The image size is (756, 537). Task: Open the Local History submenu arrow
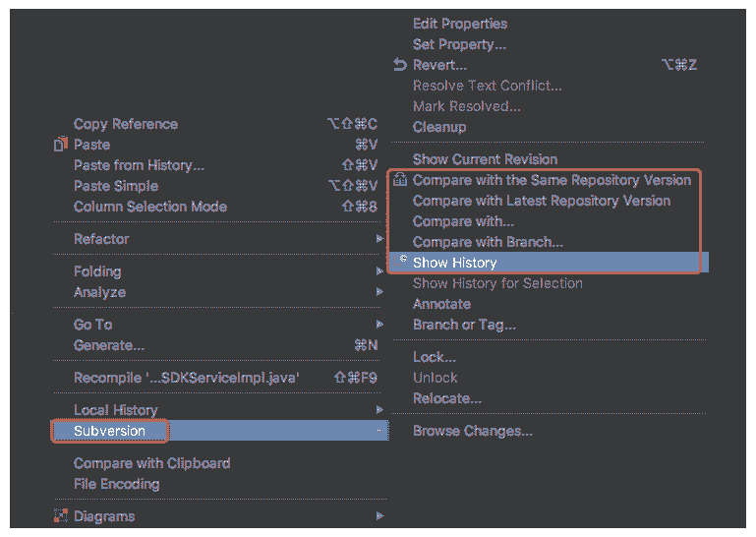coord(379,410)
